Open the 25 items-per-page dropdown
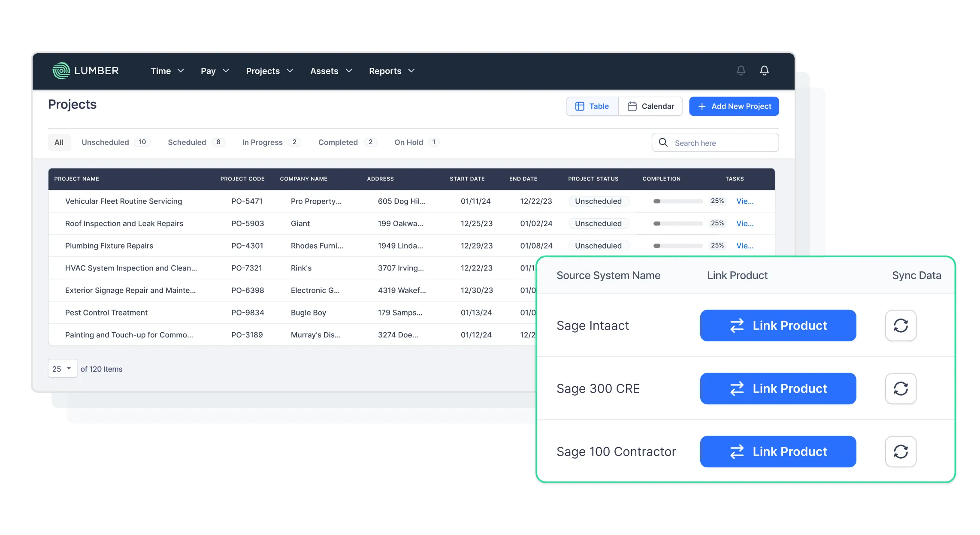 (62, 369)
